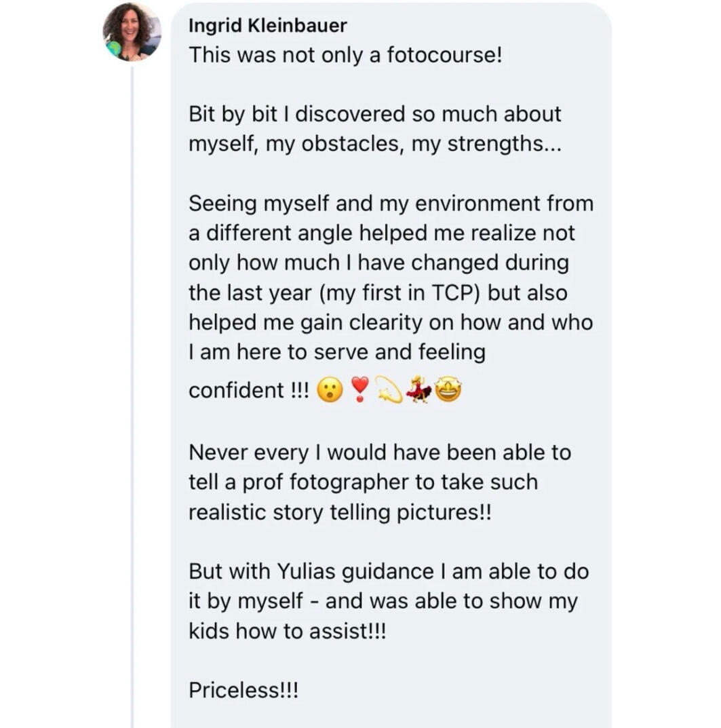721x728 pixels.
Task: Click the line starting 'Never every I would'
Action: tap(380, 453)
